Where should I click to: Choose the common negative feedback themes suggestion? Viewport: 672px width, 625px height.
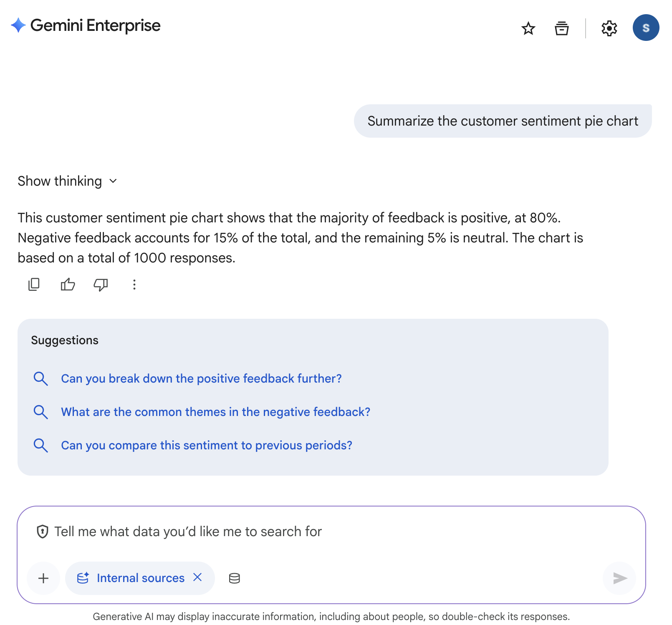pos(215,412)
